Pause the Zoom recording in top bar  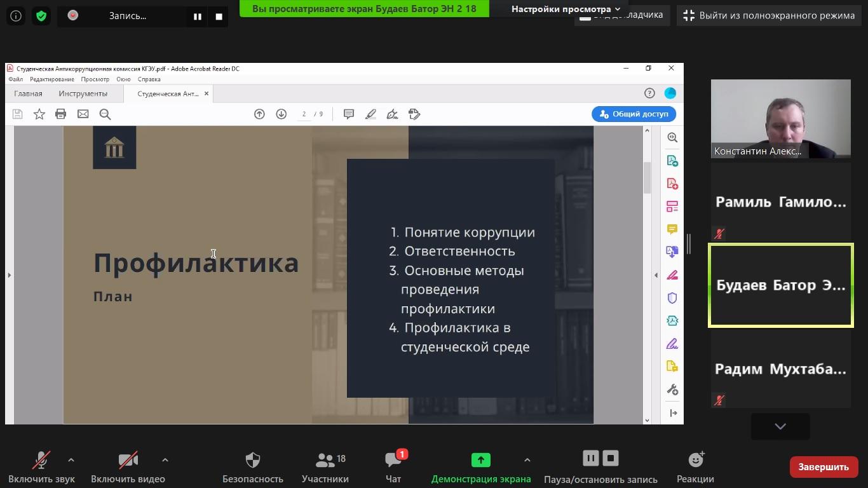click(x=198, y=17)
